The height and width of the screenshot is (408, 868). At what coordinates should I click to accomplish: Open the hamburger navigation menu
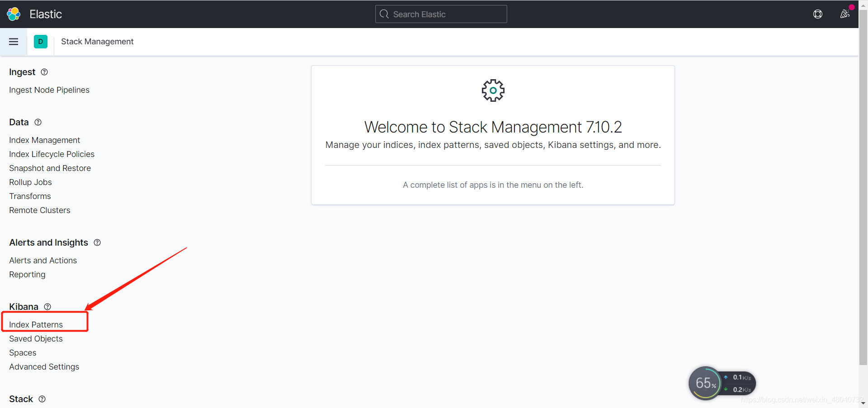(x=14, y=42)
